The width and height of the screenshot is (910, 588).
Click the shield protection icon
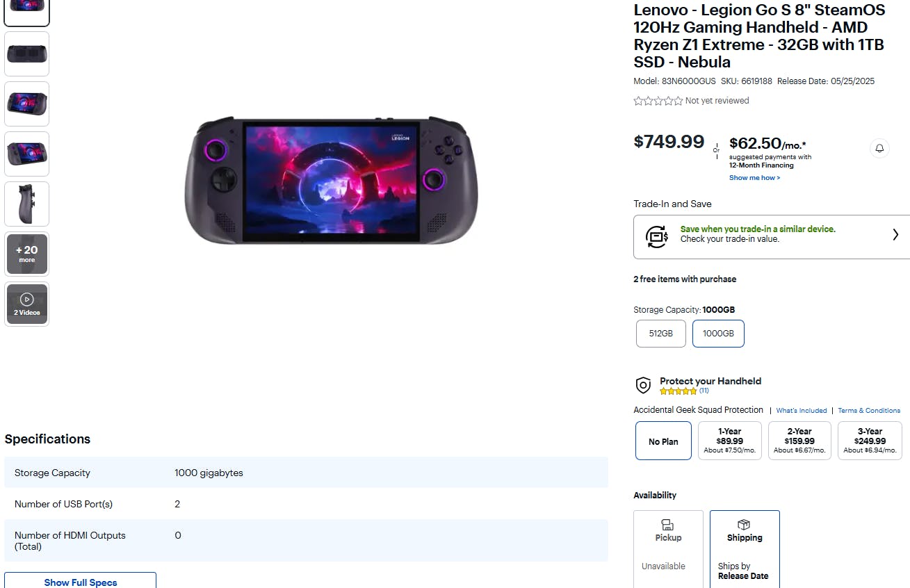point(644,385)
